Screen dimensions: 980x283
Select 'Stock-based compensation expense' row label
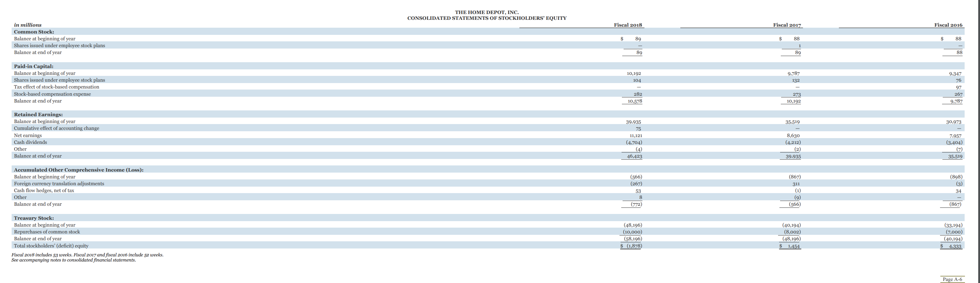pos(53,94)
